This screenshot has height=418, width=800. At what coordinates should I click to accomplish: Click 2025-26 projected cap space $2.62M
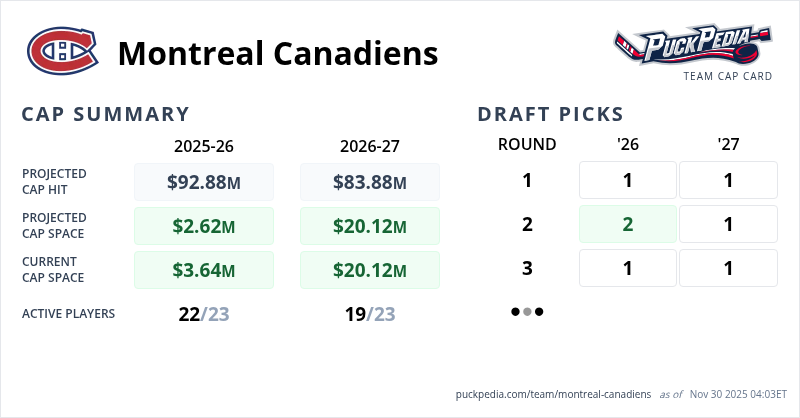click(204, 226)
